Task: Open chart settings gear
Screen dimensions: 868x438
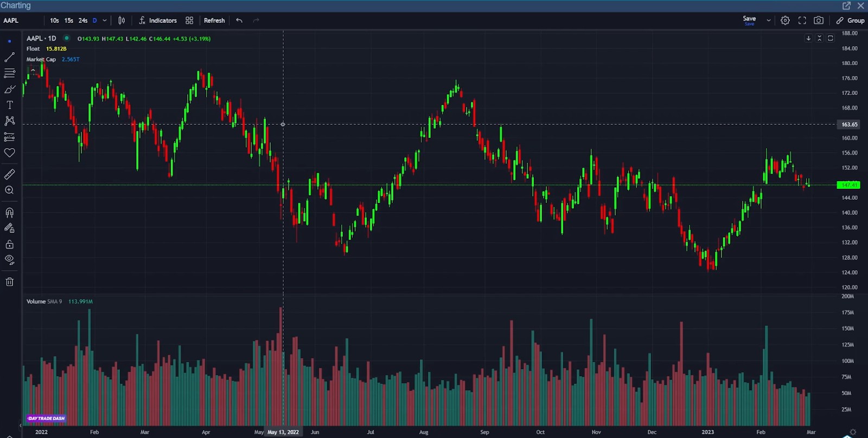Action: (785, 21)
